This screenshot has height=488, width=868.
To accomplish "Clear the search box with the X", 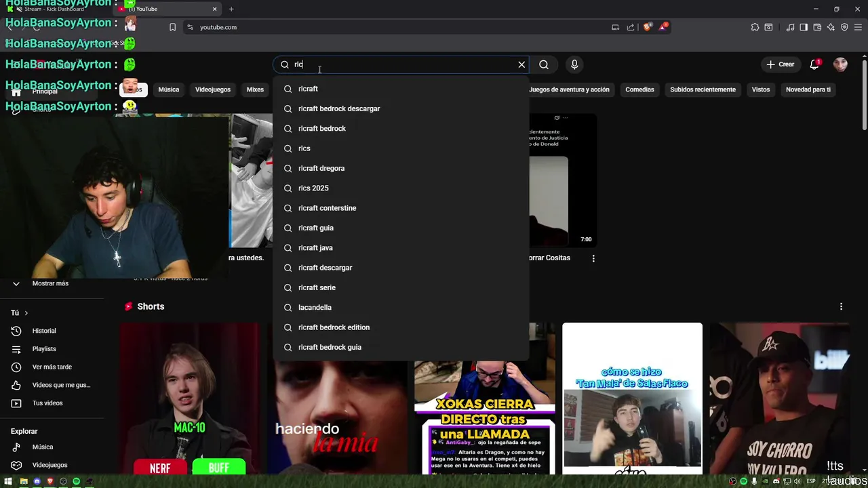I will pyautogui.click(x=521, y=64).
